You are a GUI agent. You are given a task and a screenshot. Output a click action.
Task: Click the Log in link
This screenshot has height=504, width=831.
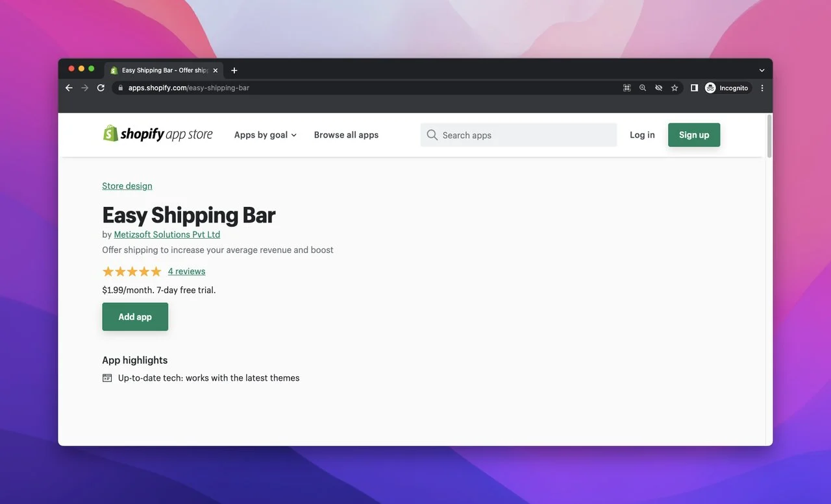(x=642, y=135)
